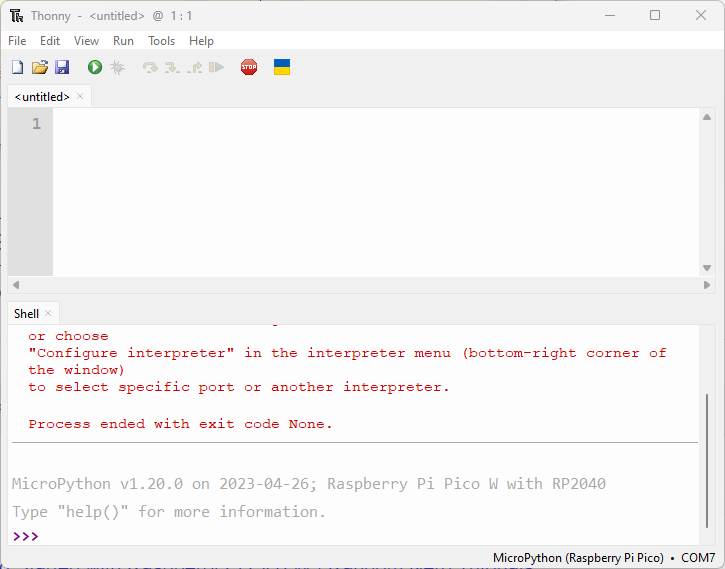
Task: Click the Resume debug icon
Action: click(216, 67)
